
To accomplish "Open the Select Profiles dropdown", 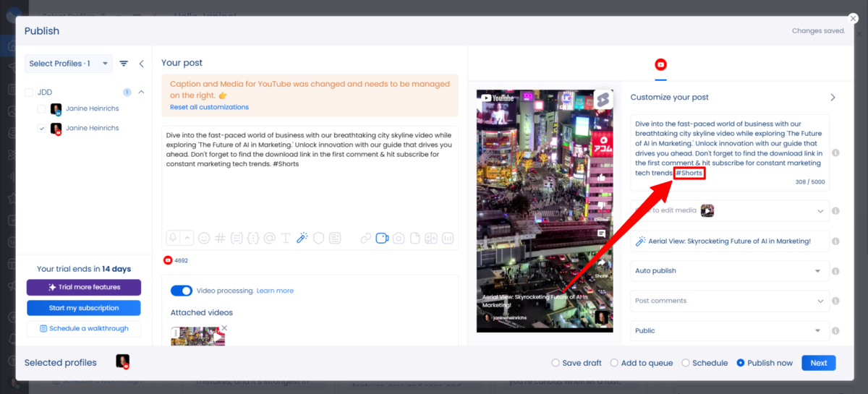I will 69,64.
